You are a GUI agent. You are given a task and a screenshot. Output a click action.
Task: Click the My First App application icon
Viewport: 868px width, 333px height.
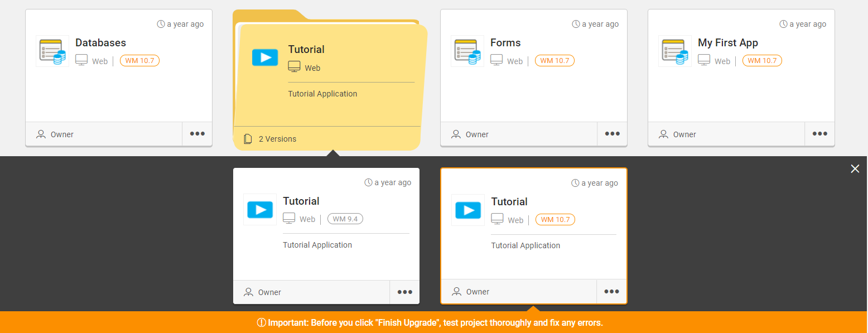tap(675, 51)
